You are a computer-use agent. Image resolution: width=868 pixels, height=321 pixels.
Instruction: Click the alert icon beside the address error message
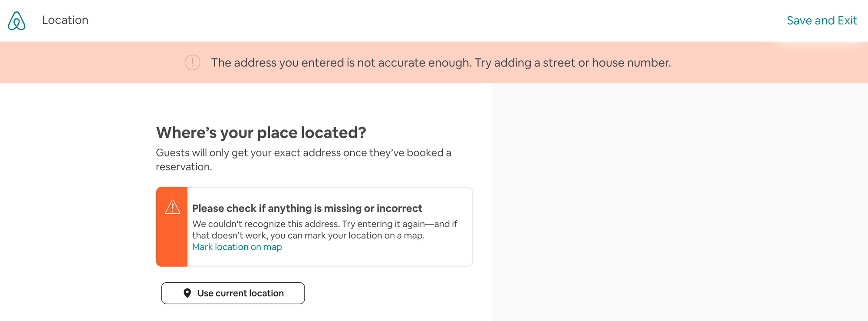[192, 63]
